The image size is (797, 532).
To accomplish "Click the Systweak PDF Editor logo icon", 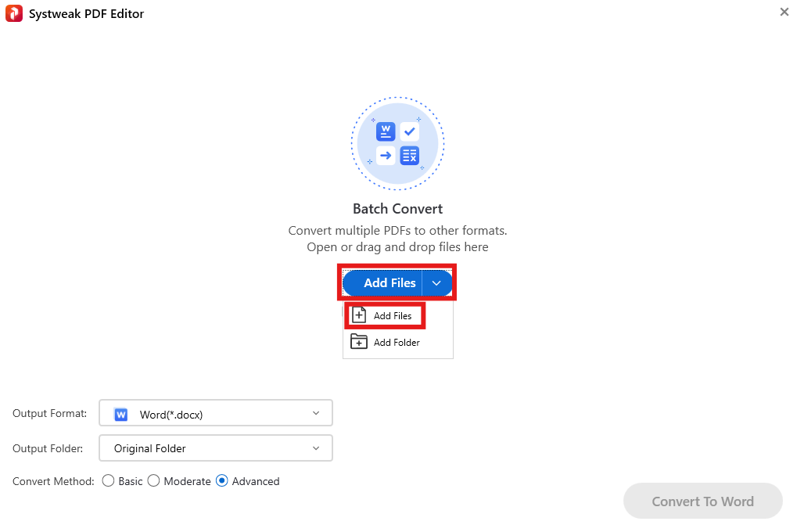I will pyautogui.click(x=13, y=13).
